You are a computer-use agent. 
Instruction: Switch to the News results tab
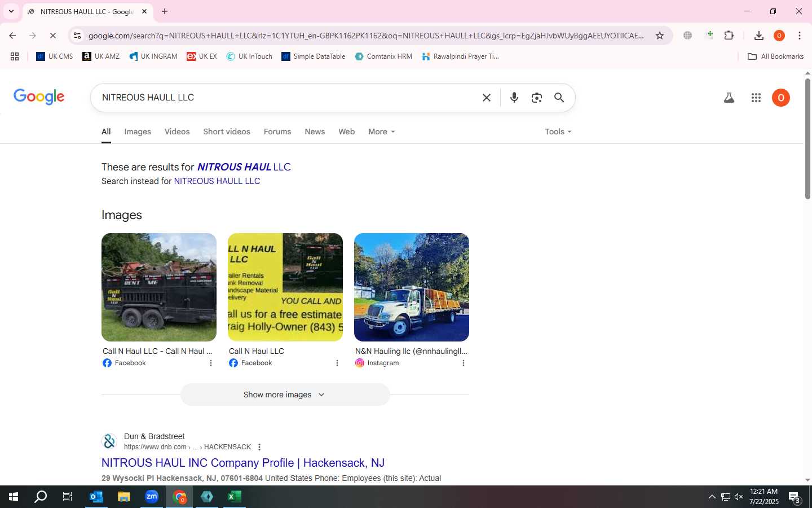[315, 132]
